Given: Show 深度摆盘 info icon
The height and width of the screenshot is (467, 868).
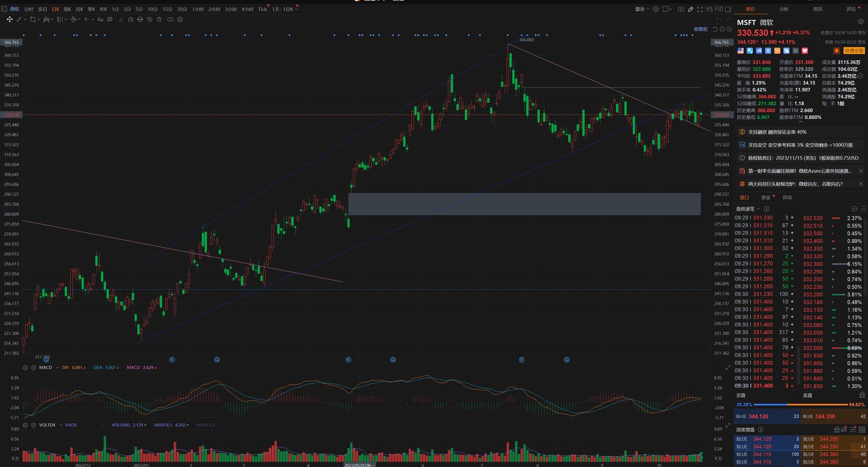Looking at the screenshot, I should (760, 430).
